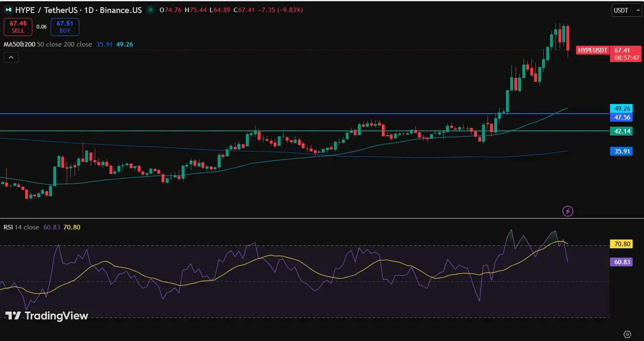Click the 67.45 SELL button
Screen dimensions: 644x341
coord(18,27)
